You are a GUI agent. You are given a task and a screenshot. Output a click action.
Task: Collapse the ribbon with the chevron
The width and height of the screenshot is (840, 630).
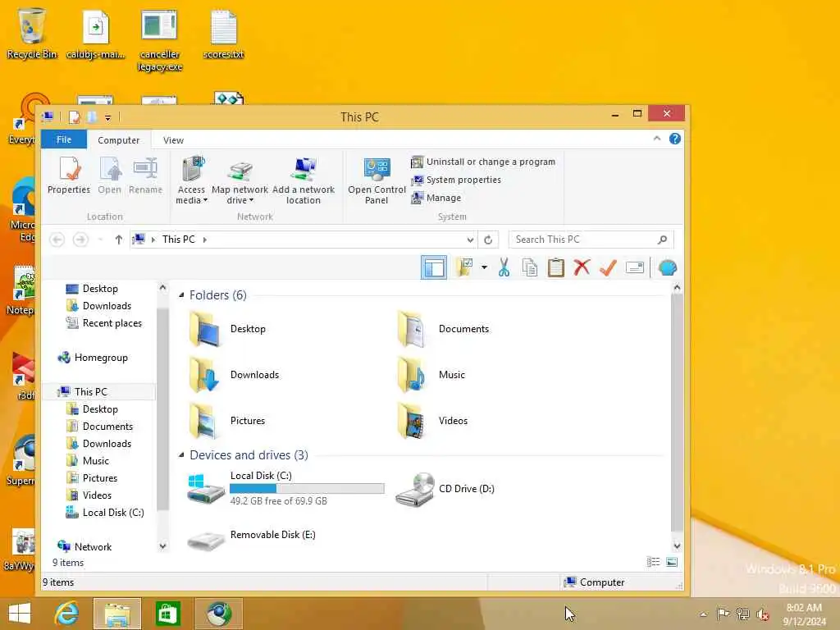[x=657, y=139]
